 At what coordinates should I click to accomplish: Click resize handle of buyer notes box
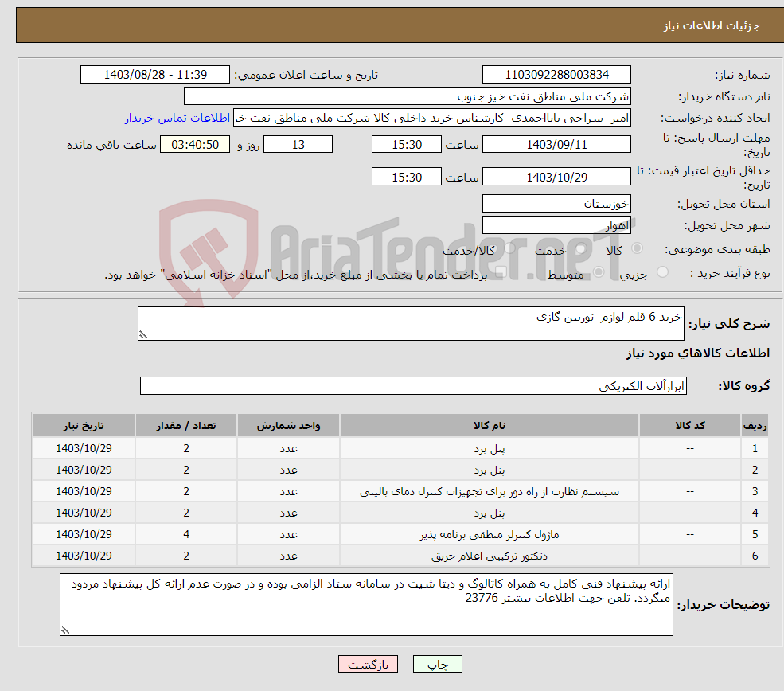[x=65, y=630]
